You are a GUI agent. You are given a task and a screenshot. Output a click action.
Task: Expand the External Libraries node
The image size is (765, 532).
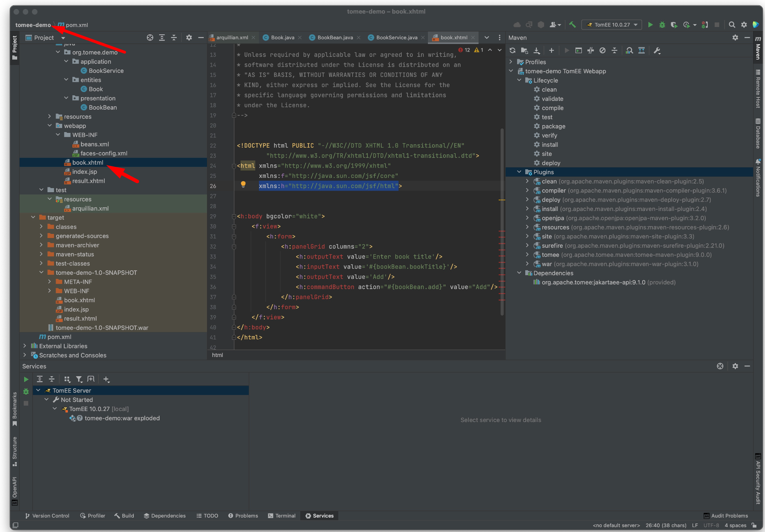pyautogui.click(x=25, y=346)
